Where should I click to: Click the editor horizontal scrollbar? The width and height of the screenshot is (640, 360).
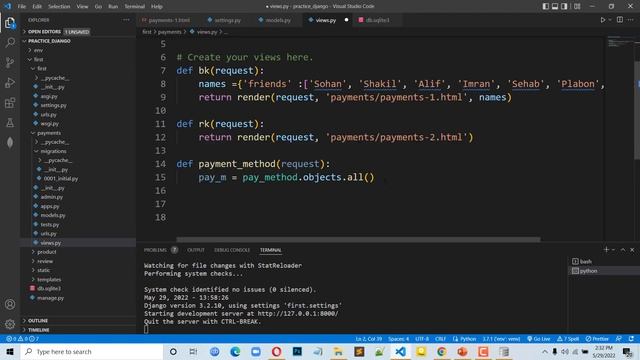[x=358, y=240]
